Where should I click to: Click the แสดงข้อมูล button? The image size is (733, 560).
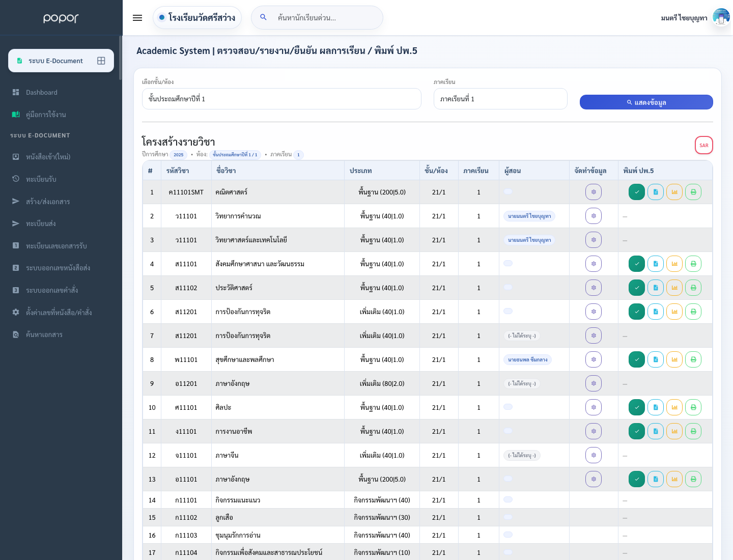(646, 102)
